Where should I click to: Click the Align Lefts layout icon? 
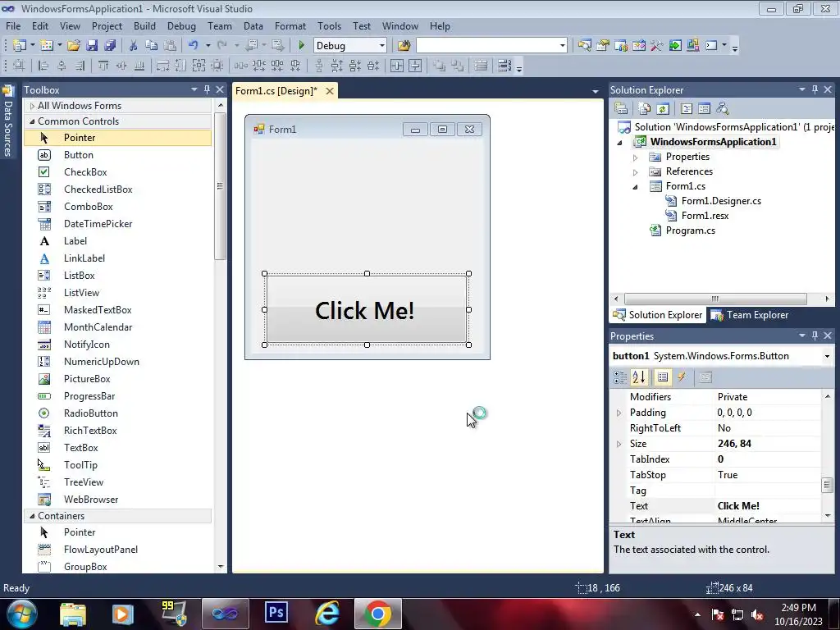point(44,66)
